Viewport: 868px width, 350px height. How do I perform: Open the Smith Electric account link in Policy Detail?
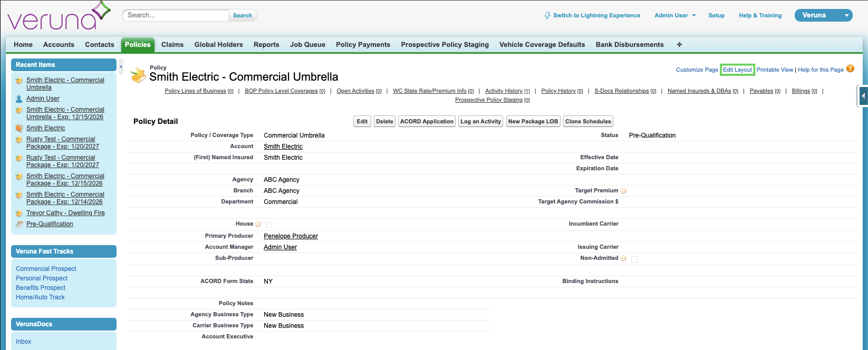(283, 147)
